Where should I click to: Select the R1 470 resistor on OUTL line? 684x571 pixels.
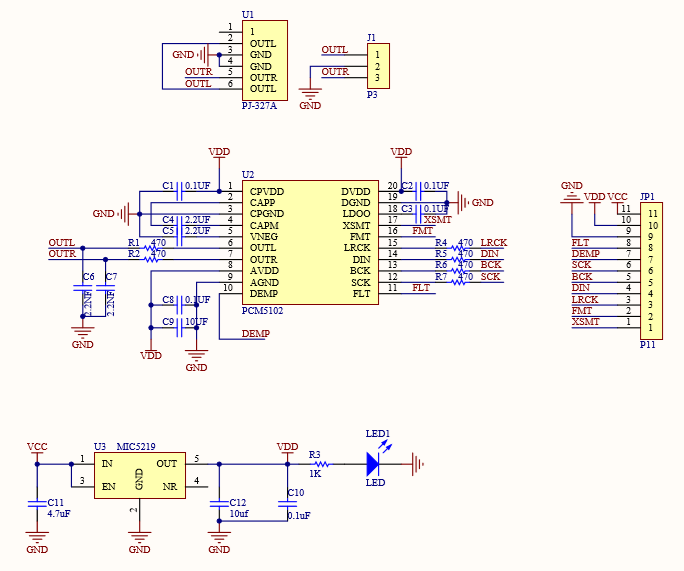[x=153, y=244]
